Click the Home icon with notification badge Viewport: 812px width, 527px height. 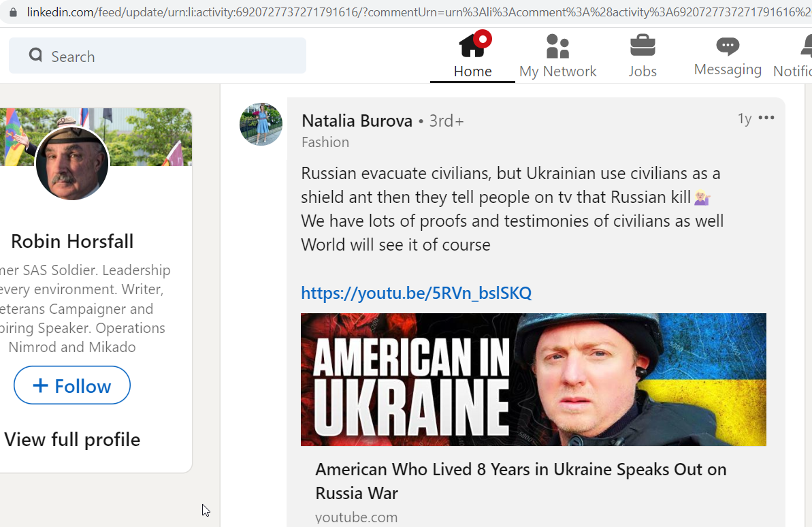(x=475, y=44)
